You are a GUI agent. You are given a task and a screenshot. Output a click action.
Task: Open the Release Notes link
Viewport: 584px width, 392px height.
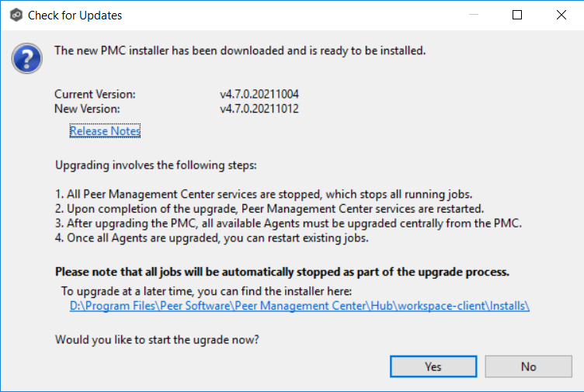pos(105,131)
